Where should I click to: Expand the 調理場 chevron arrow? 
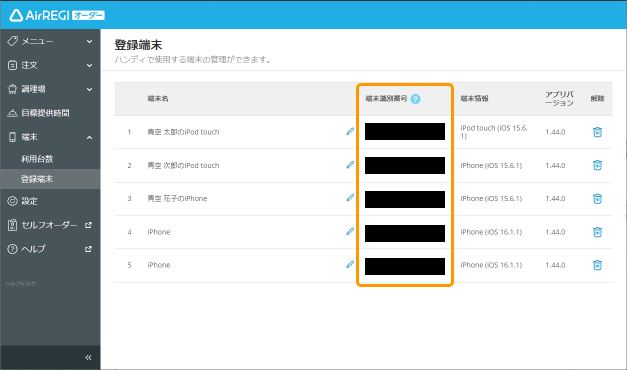coord(90,89)
